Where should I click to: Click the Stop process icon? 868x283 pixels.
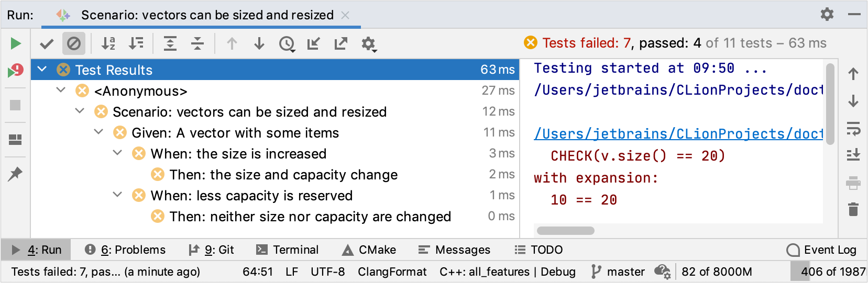point(16,105)
